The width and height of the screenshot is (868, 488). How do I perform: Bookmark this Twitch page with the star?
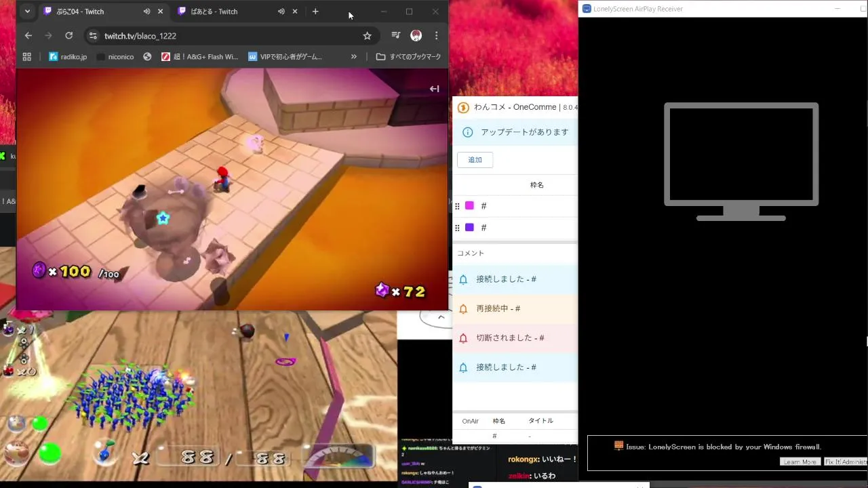point(367,35)
